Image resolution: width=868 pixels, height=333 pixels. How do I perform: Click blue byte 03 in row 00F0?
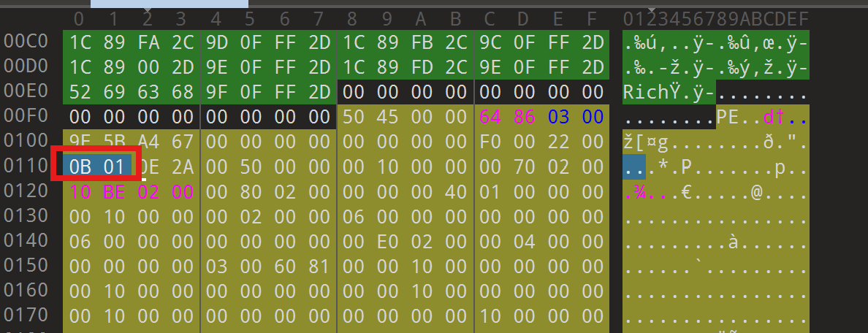558,117
